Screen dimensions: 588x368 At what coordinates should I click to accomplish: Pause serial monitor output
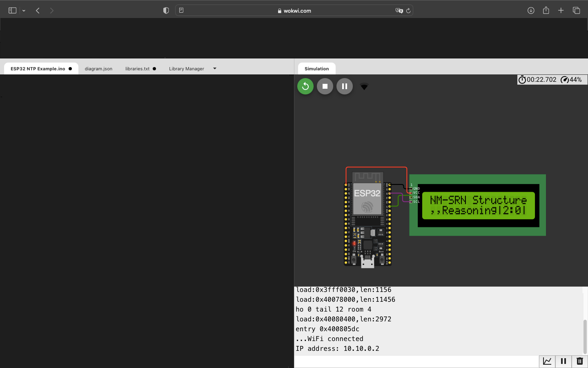(x=563, y=361)
